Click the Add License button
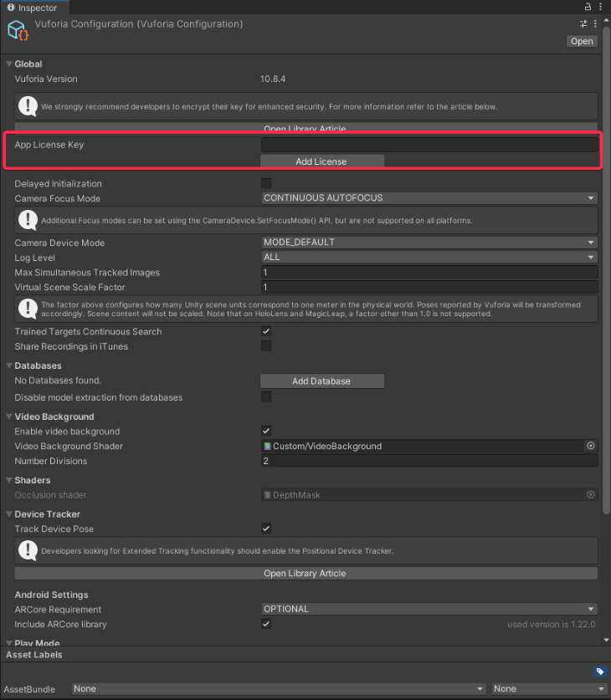611x700 pixels. tap(322, 161)
